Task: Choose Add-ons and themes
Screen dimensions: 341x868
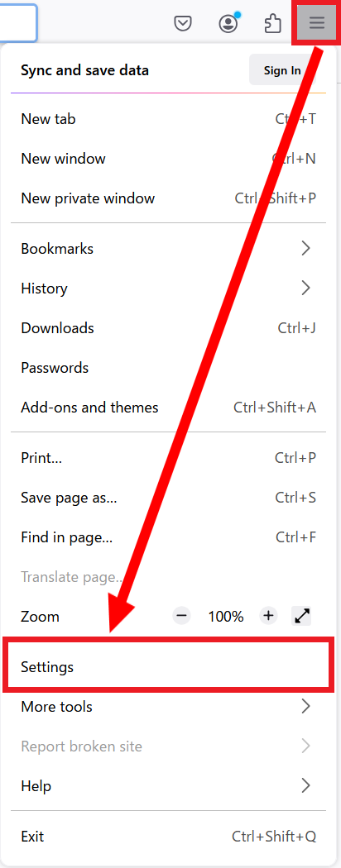Action: click(168, 408)
